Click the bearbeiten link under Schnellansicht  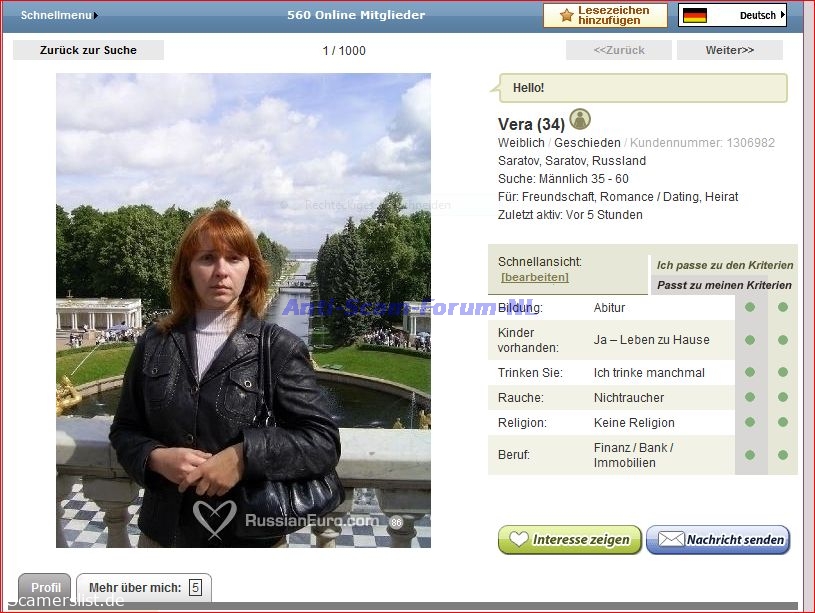coord(535,277)
